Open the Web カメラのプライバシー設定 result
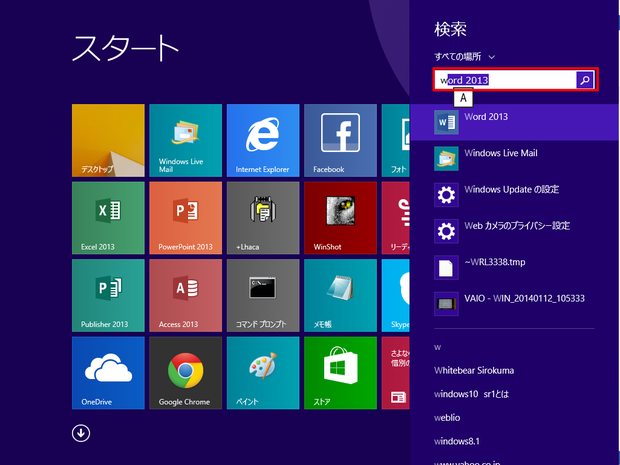 [514, 231]
